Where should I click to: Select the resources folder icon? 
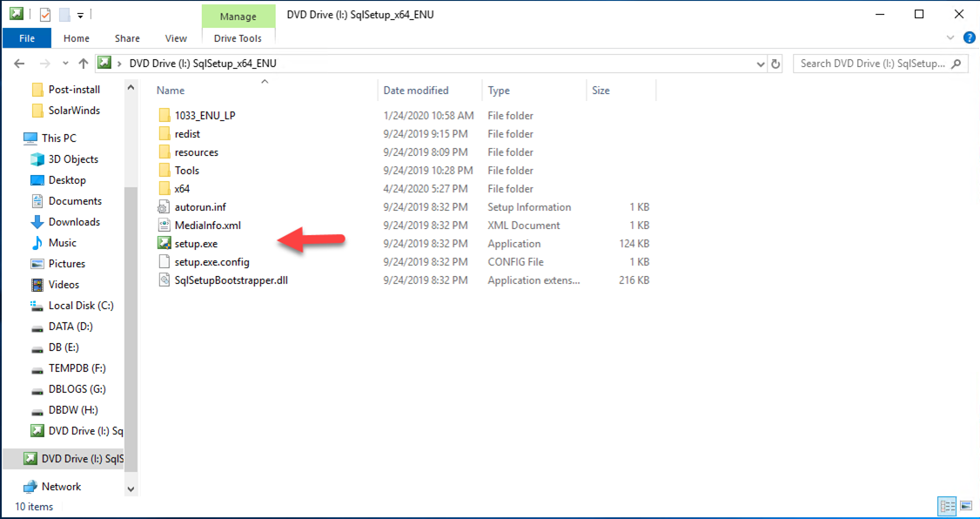pos(164,152)
